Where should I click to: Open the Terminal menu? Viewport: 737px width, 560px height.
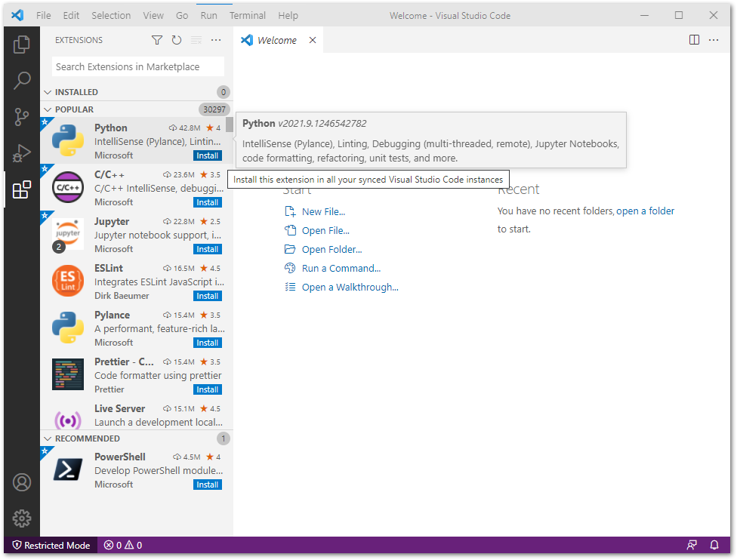tap(248, 15)
